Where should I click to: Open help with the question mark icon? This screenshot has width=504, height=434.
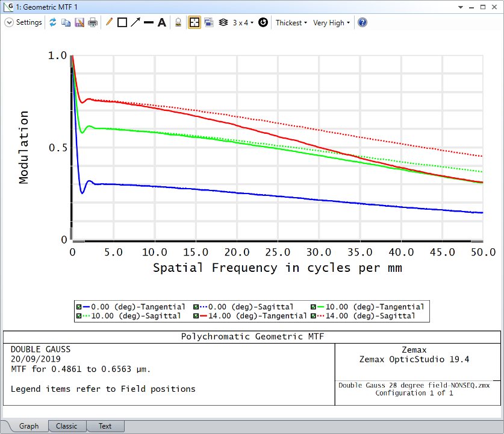coord(362,22)
